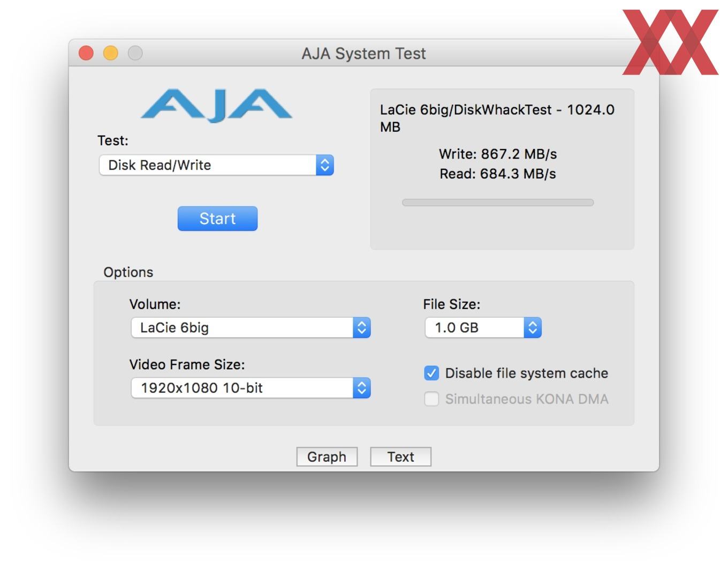
Task: Click the Test dropdown blue arrow stepper
Action: coord(325,165)
